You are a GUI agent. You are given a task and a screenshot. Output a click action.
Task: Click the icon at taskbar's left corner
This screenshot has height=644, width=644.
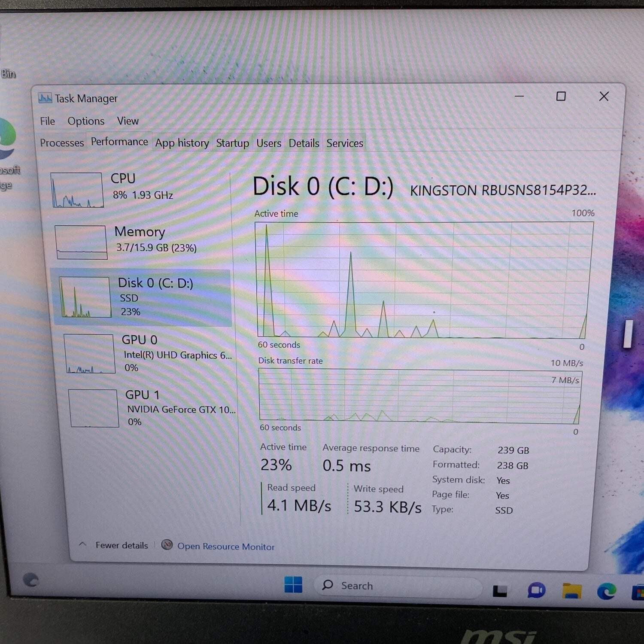[x=31, y=580]
